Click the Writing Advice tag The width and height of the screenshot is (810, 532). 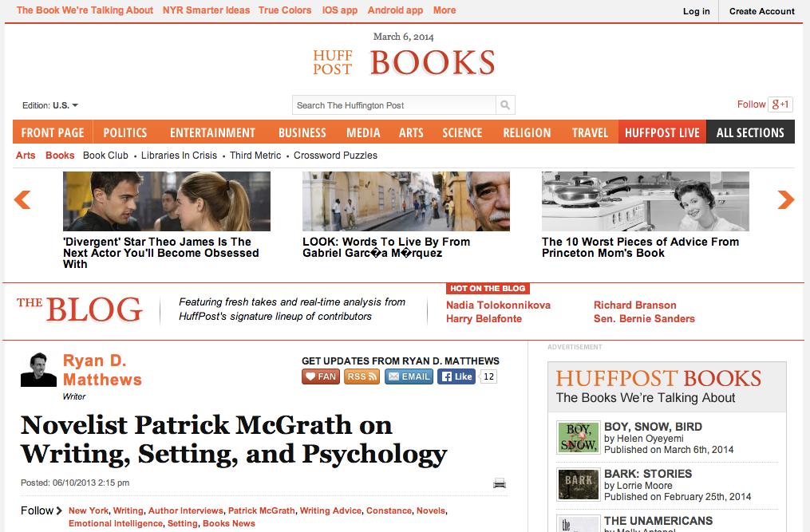(330, 510)
